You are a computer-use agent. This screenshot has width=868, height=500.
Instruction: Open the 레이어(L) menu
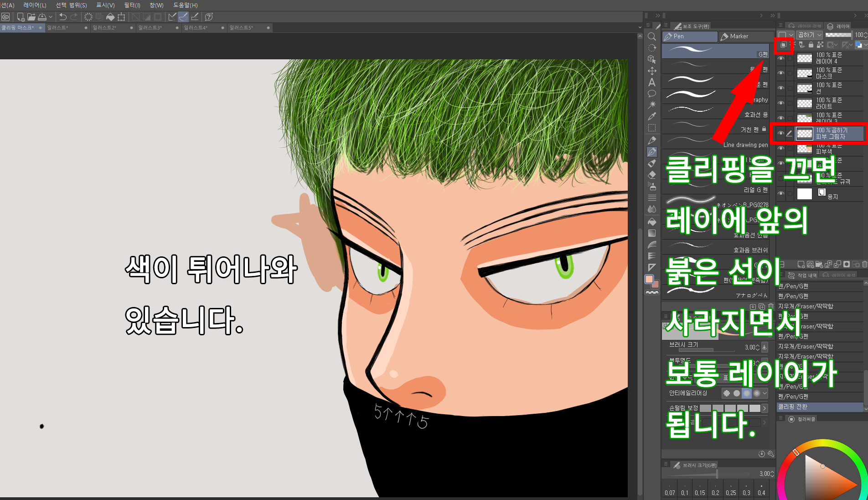(x=35, y=5)
